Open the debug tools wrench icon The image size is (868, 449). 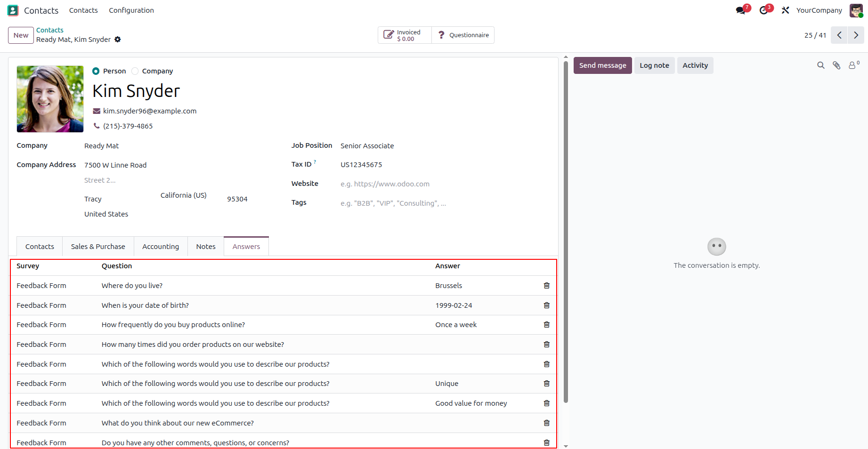(785, 10)
